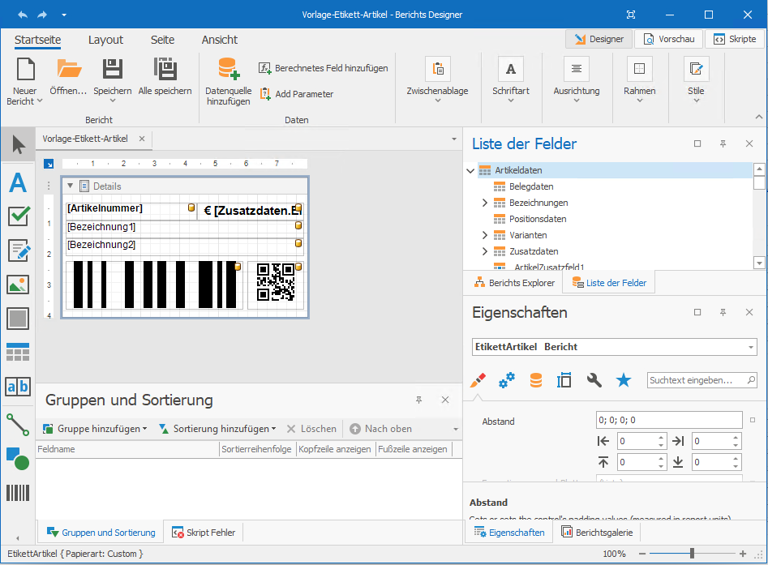Screen dimensions: 768x565
Task: Select the panel tool in toolbox
Action: [x=18, y=319]
